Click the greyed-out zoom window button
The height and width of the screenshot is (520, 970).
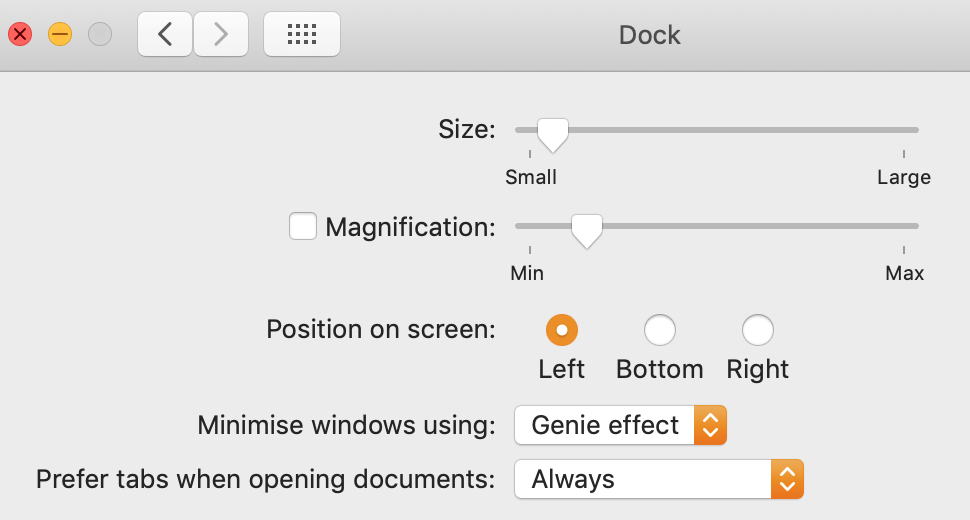coord(100,35)
